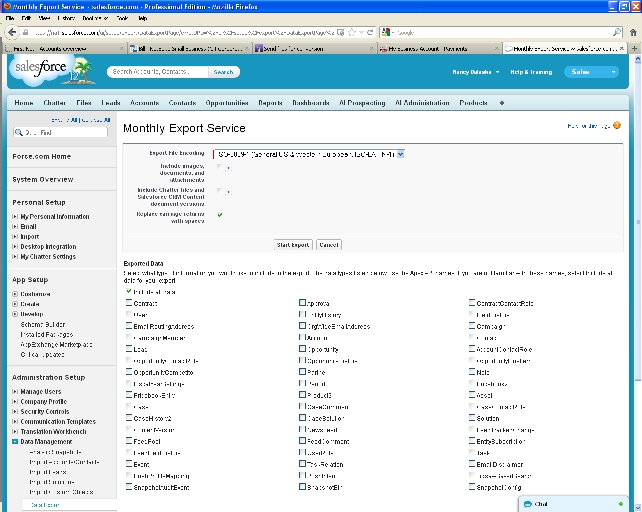Click the reload page icon
The height and width of the screenshot is (512, 642).
370,32
